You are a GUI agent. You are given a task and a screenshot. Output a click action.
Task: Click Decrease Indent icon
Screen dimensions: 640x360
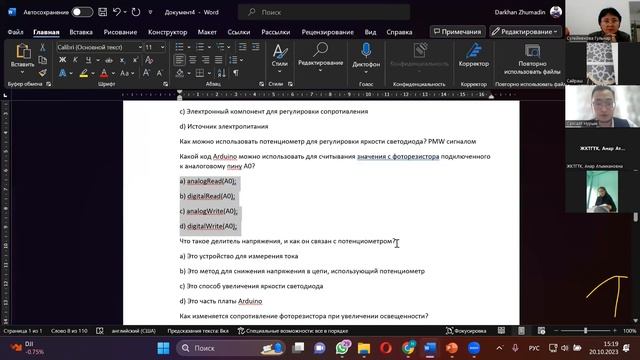click(x=242, y=47)
